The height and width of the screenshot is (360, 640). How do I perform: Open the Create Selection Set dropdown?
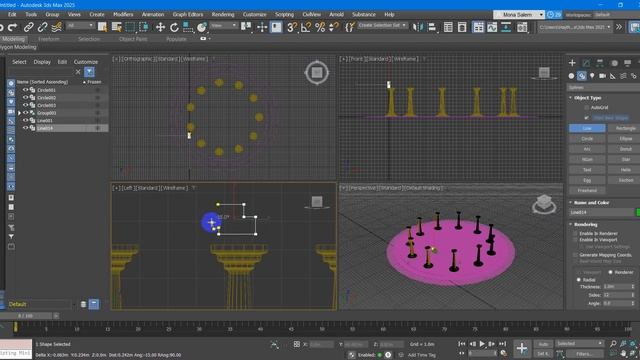tap(382, 25)
